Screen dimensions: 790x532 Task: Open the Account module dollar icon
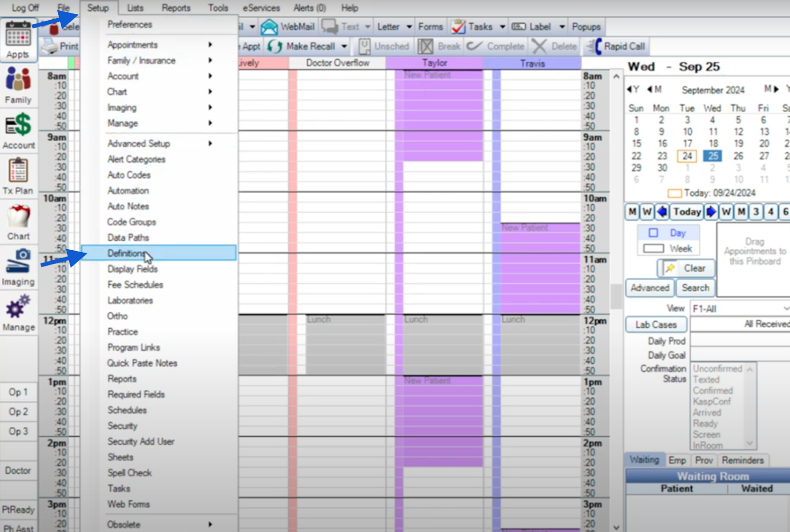pos(18,125)
